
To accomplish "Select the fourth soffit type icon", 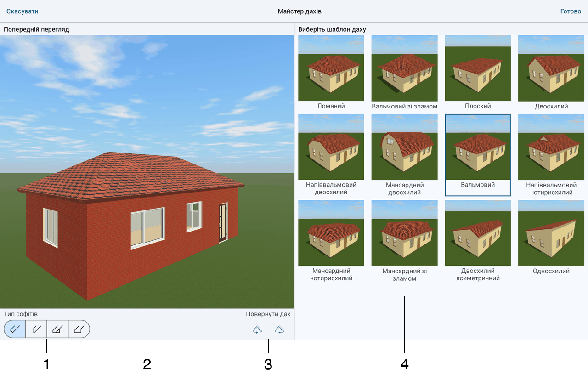I will pos(79,329).
